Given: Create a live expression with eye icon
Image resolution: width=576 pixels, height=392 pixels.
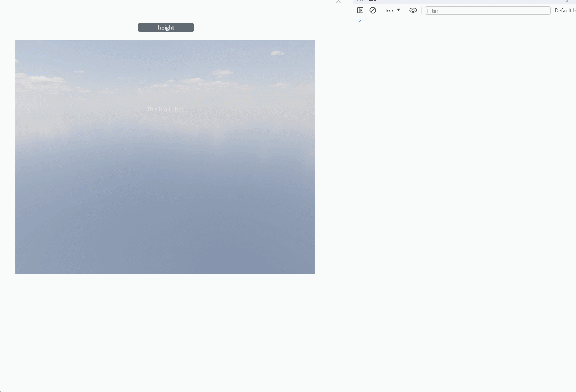Looking at the screenshot, I should [x=413, y=10].
